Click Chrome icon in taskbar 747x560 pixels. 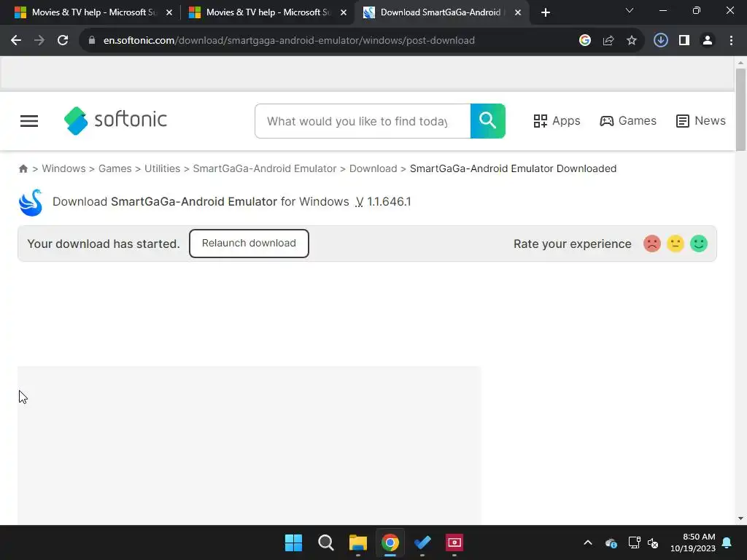tap(390, 542)
